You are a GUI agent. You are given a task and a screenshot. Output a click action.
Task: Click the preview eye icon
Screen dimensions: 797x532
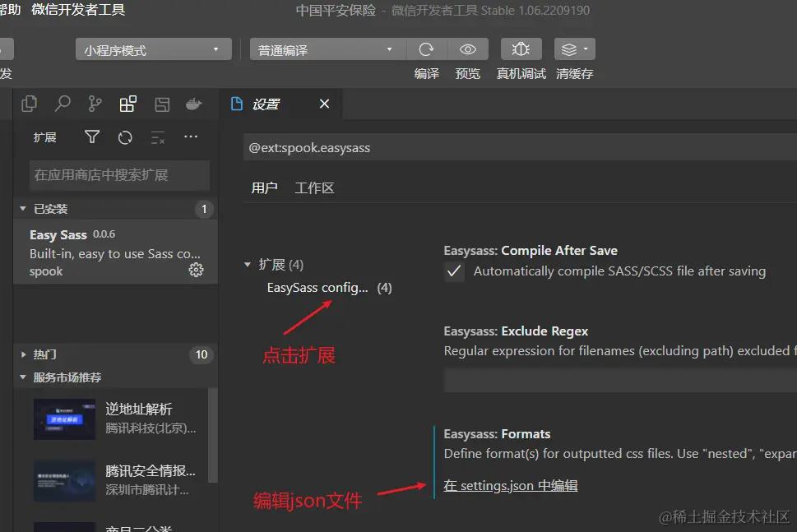pos(468,49)
